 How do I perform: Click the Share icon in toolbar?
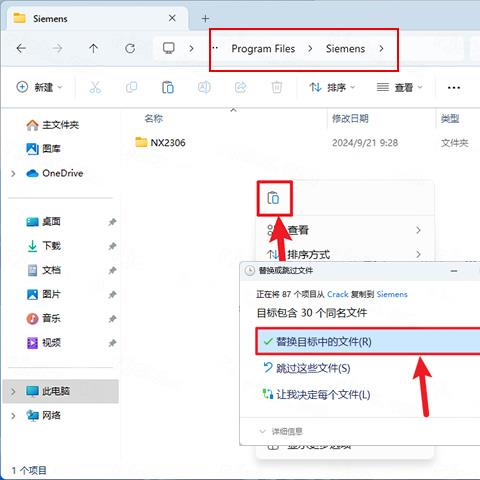click(240, 87)
